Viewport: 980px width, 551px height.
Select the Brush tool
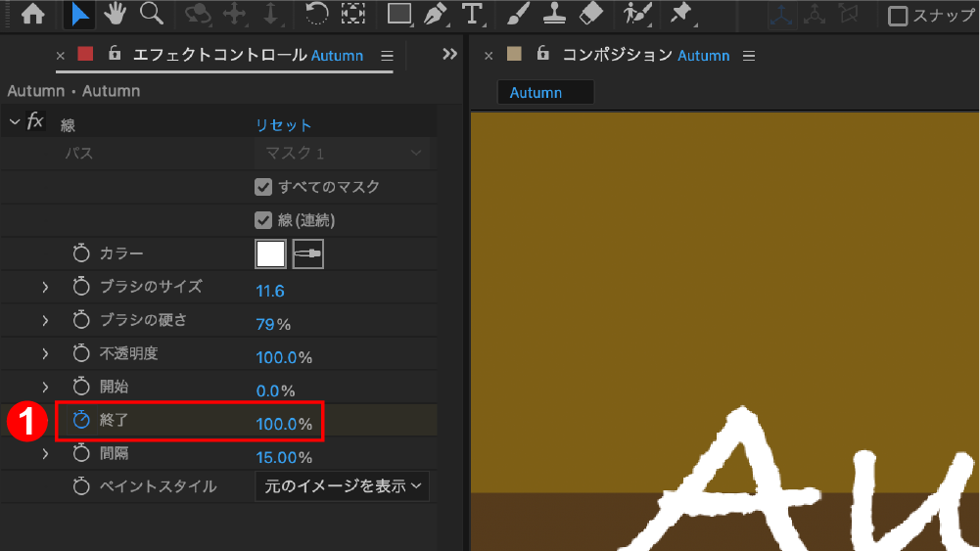(x=518, y=14)
